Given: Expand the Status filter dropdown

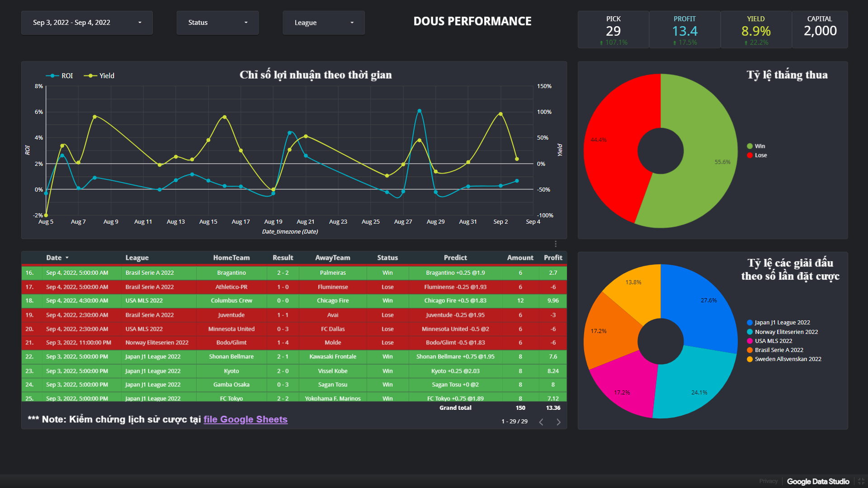Looking at the screenshot, I should 217,23.
